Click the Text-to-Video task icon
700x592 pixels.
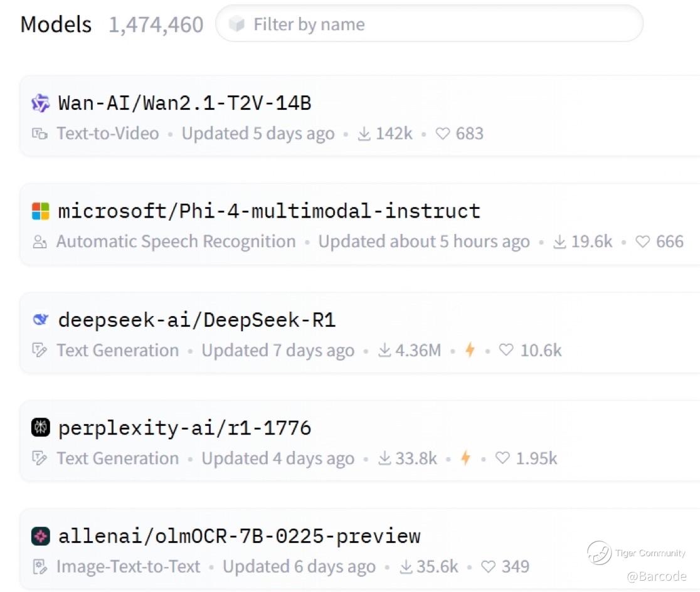pos(40,134)
